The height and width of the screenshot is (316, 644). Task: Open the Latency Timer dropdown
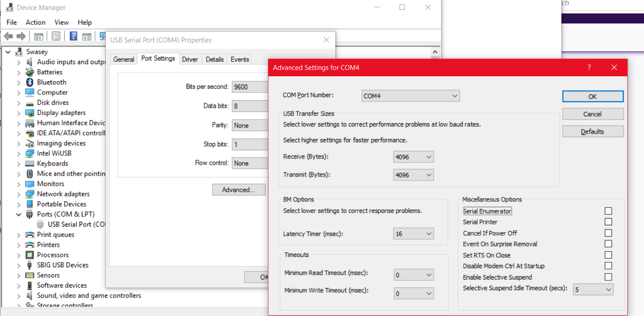tap(414, 234)
